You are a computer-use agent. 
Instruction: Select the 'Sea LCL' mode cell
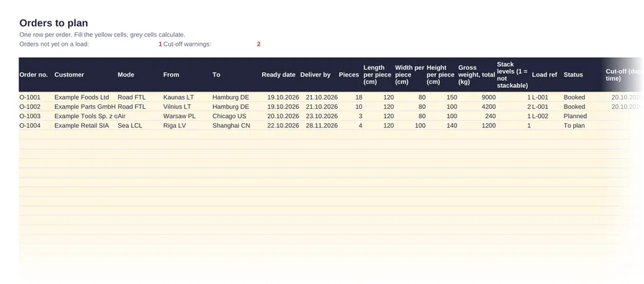coord(130,126)
